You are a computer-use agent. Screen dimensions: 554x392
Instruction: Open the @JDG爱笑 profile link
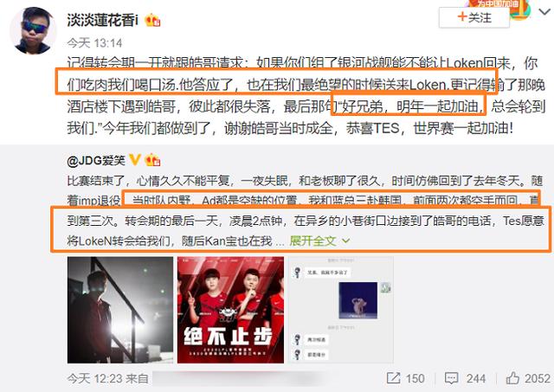point(96,160)
